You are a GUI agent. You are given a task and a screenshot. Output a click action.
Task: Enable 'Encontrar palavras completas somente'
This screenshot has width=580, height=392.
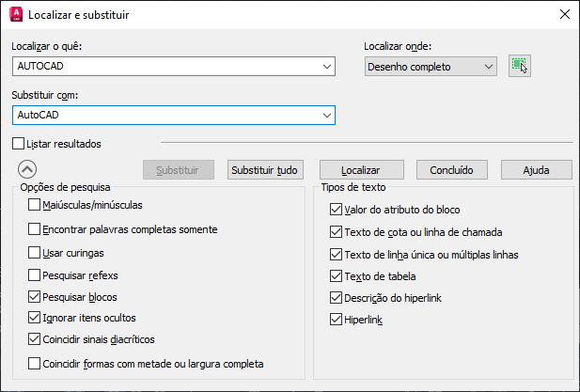(35, 228)
